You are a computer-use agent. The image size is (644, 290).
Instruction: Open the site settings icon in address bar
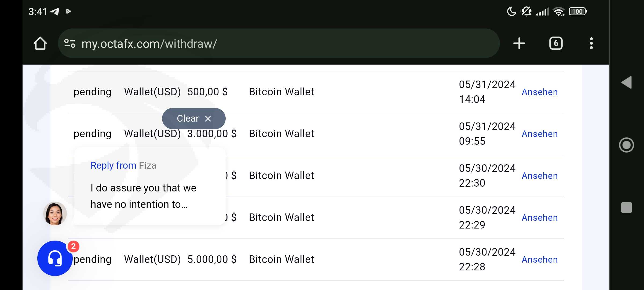point(70,44)
